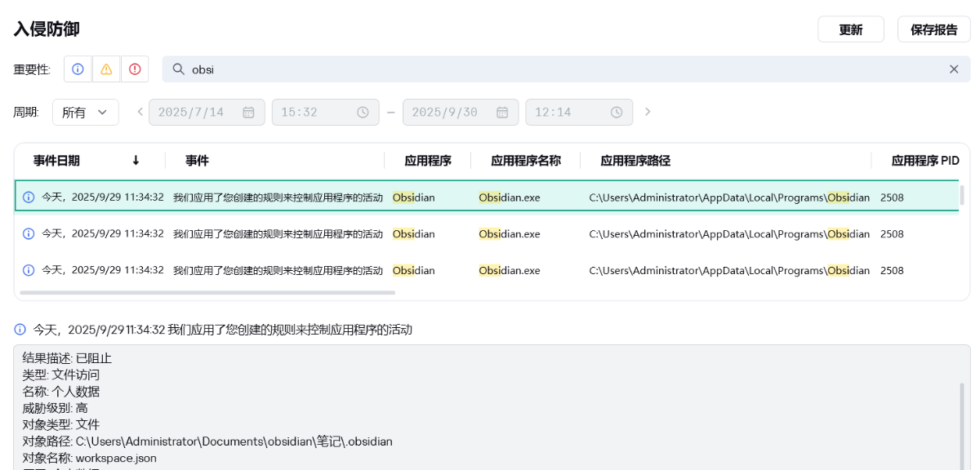Click the 事件 column header
Screen dimensions: 980x470
click(x=197, y=161)
